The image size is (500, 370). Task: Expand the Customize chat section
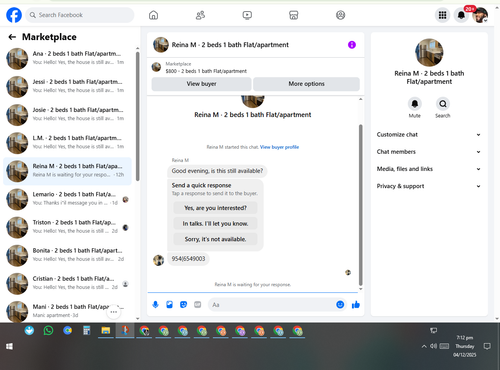(429, 135)
